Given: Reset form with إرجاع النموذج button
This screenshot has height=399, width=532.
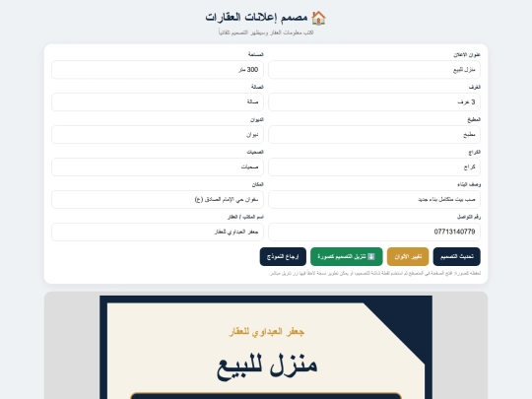Looking at the screenshot, I should (283, 256).
